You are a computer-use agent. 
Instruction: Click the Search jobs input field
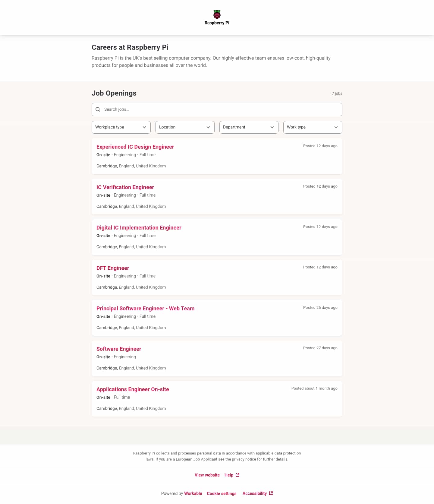tap(217, 109)
